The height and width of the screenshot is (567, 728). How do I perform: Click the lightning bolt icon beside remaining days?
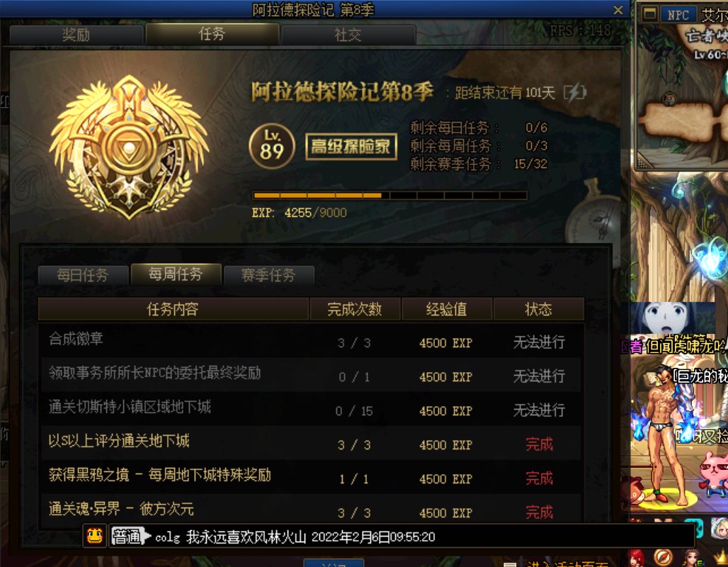(575, 92)
